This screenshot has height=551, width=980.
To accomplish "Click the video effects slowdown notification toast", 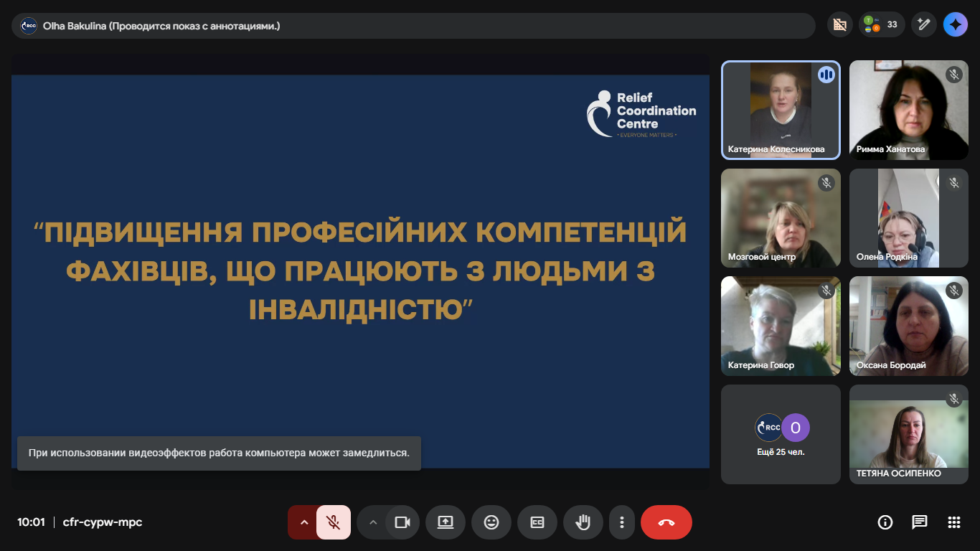I will 219,453.
